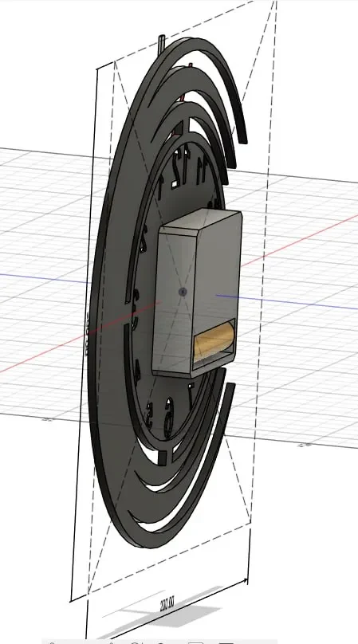Image resolution: width=358 pixels, height=644 pixels.
Task: Select the dimension arrowhead at the bottom right
Action: click(x=245, y=581)
